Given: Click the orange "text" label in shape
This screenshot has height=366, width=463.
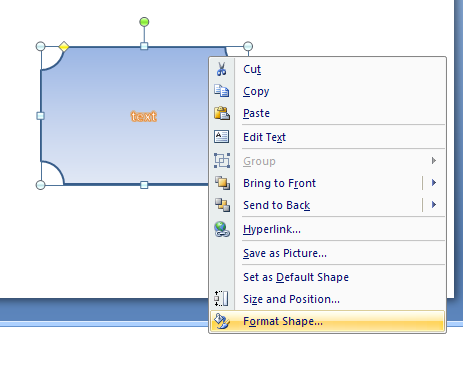Looking at the screenshot, I should pos(144,116).
